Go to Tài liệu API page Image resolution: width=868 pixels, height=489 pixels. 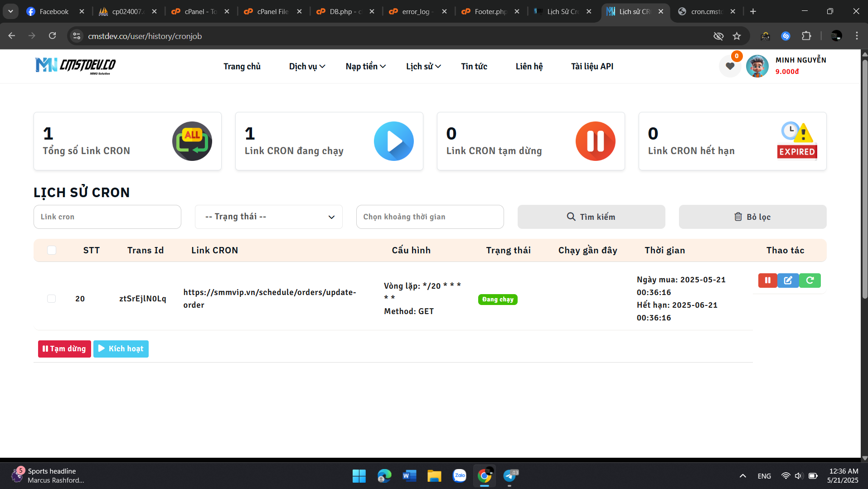tap(592, 67)
